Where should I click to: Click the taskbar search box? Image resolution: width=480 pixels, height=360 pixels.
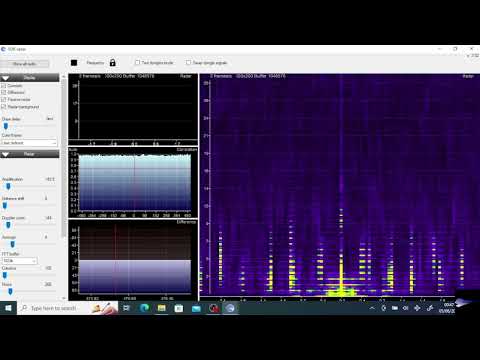tap(67, 308)
